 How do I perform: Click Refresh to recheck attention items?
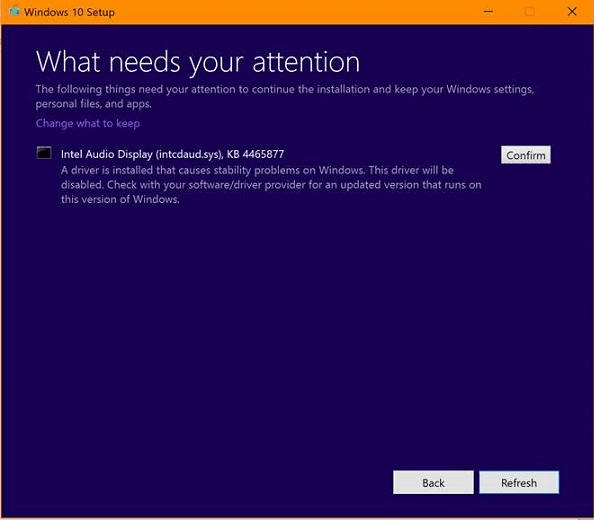pyautogui.click(x=519, y=483)
